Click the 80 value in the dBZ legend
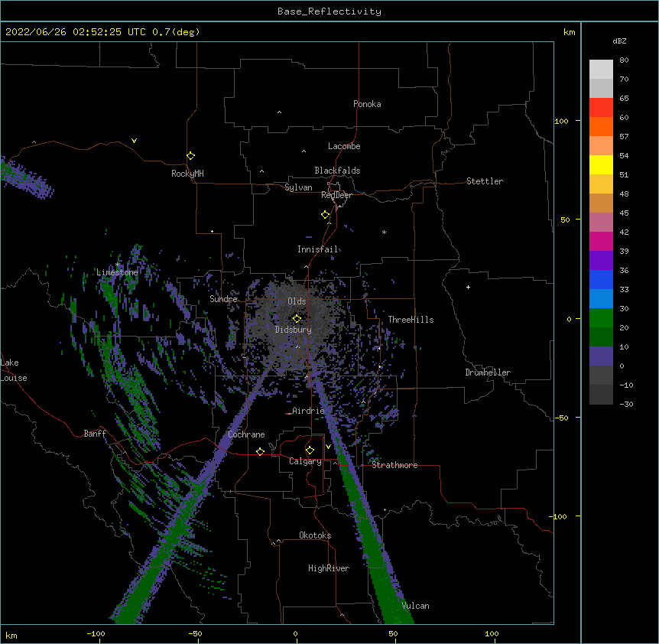This screenshot has width=659, height=644. coord(624,60)
